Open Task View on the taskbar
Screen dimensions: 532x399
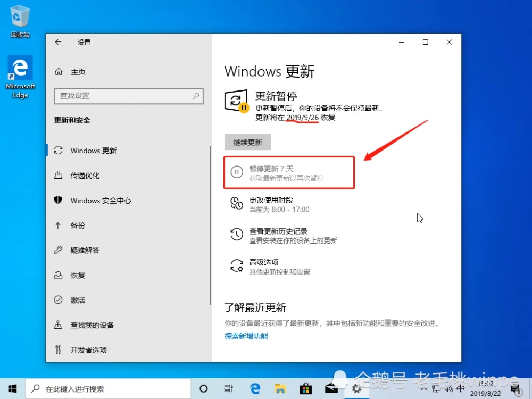229,389
